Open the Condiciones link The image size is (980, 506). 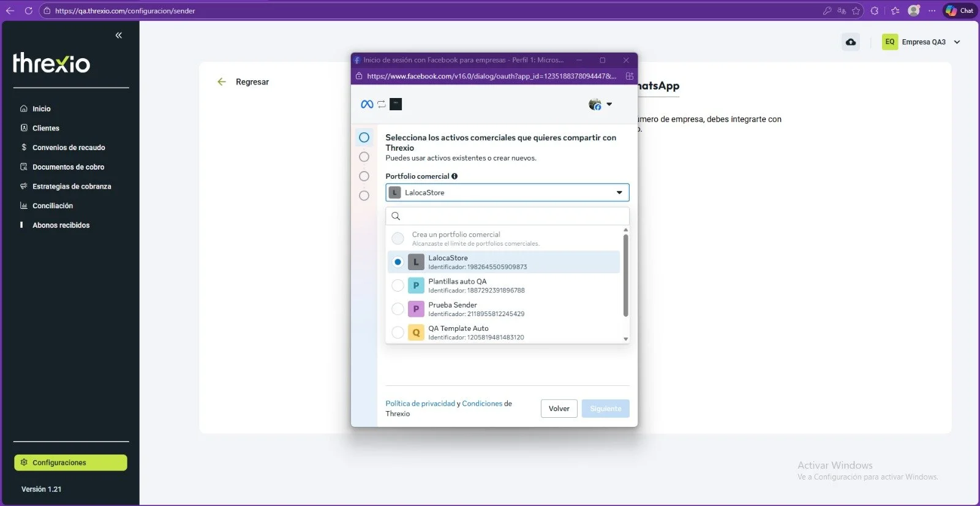pyautogui.click(x=482, y=404)
